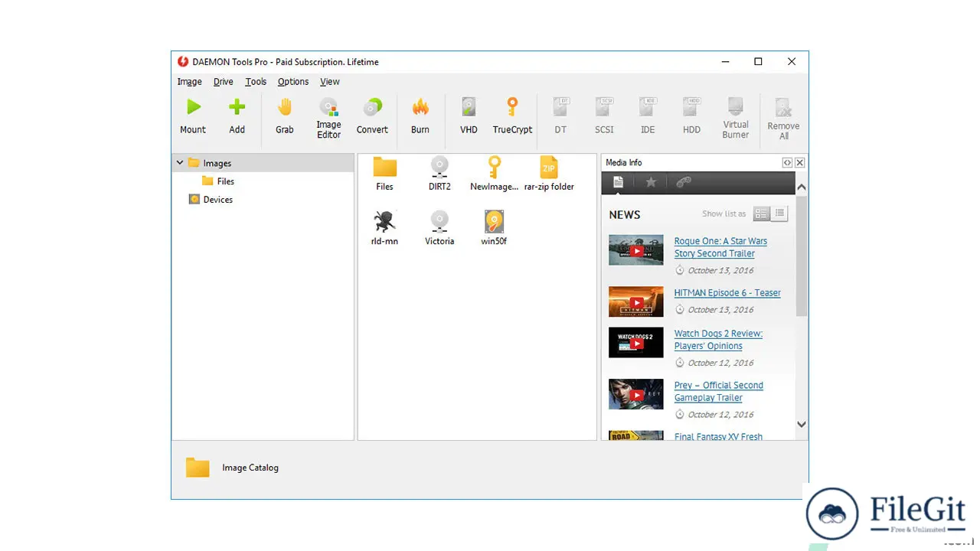Collapse the Images tree node
Image resolution: width=980 pixels, height=551 pixels.
coord(180,162)
